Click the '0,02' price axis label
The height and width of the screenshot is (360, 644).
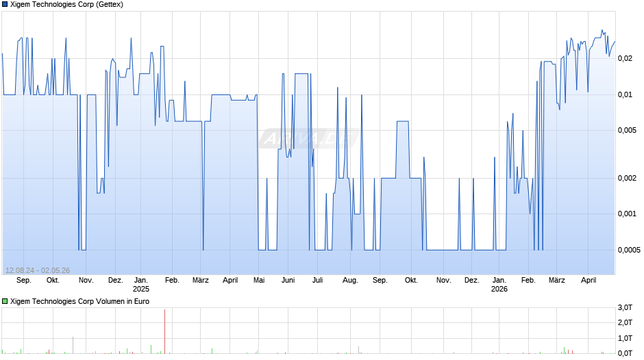point(625,59)
